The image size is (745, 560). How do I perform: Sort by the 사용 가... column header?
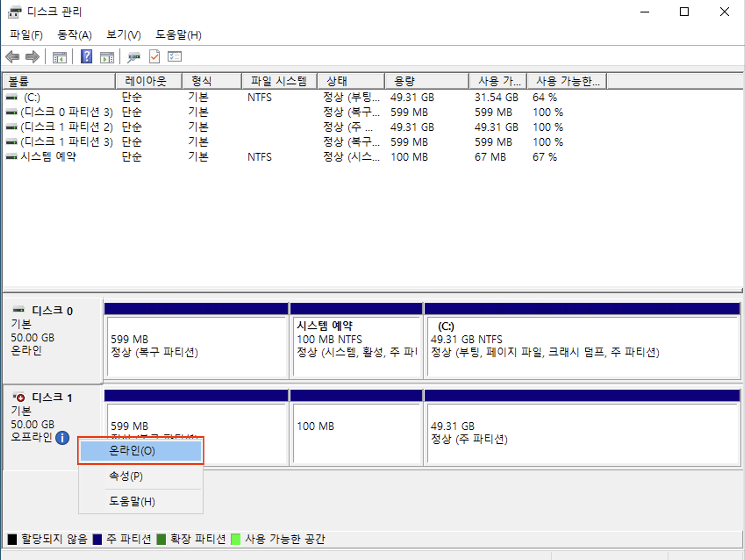498,81
